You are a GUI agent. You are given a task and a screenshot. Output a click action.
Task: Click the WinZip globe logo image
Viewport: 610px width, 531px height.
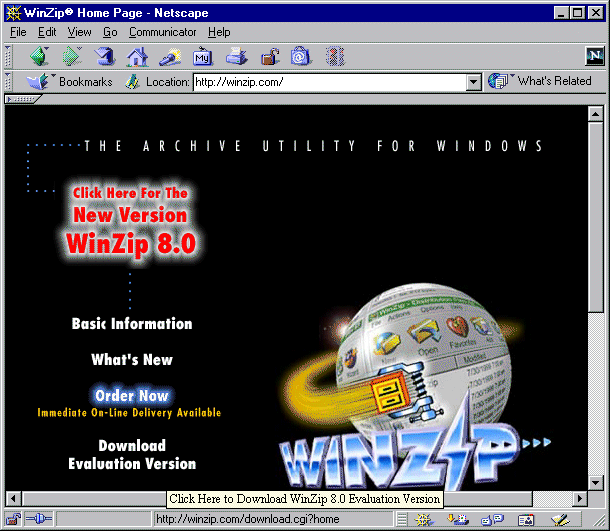pos(414,385)
